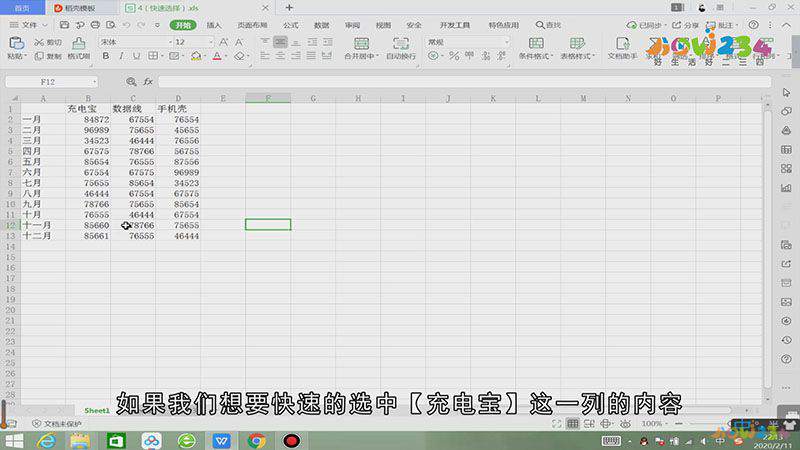Screen dimensions: 800x450
Task: Click the print icon in quick access bar
Action: pos(95,24)
